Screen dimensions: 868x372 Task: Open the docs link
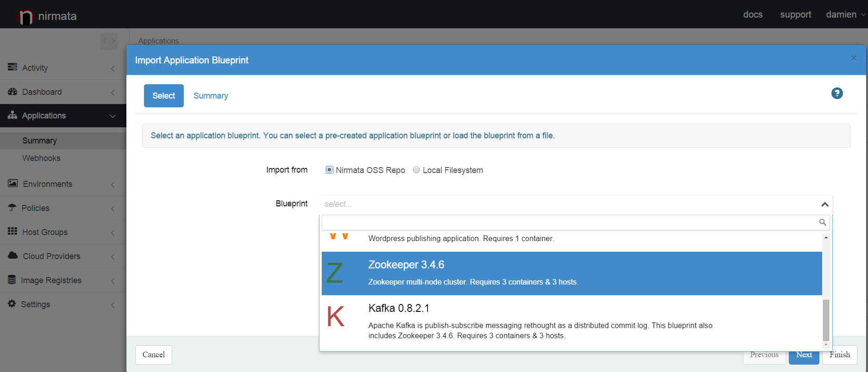pos(753,14)
